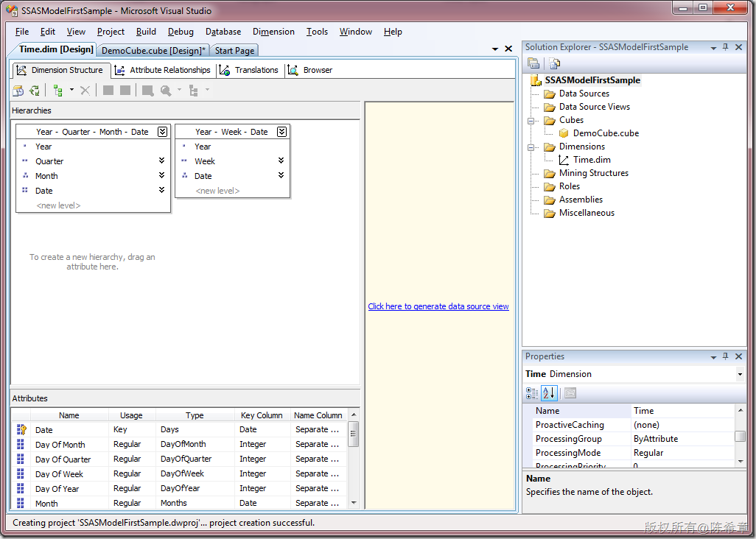Click the green hierarchy-tree toolbar icon
Screen dimensions: 756x539
click(x=58, y=90)
